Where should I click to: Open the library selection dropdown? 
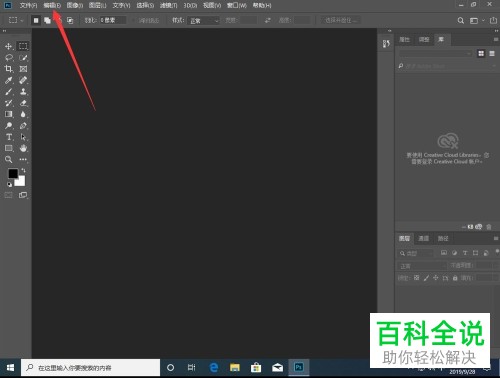[x=436, y=54]
